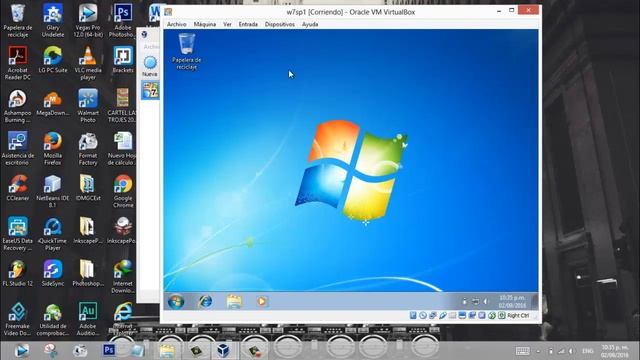Click Nueva in the VirtualBox Manager behind

coord(150,67)
